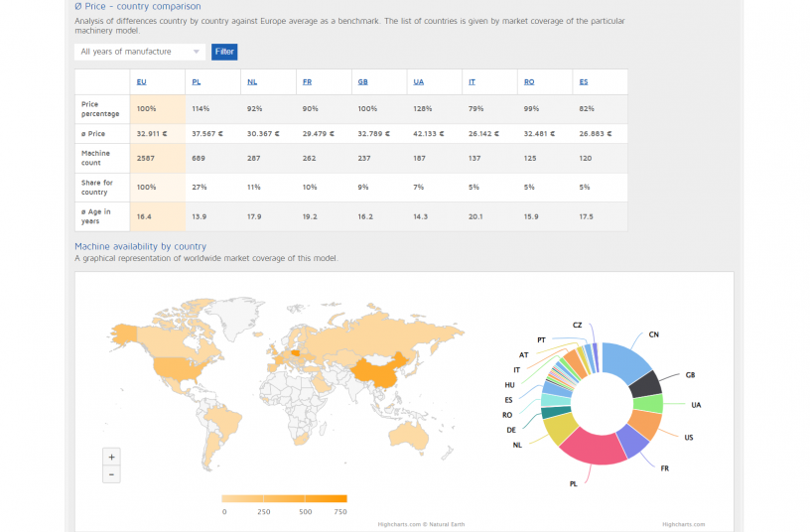Image resolution: width=810 pixels, height=532 pixels.
Task: Click the RO ø price 32.481 € cell
Action: point(545,134)
